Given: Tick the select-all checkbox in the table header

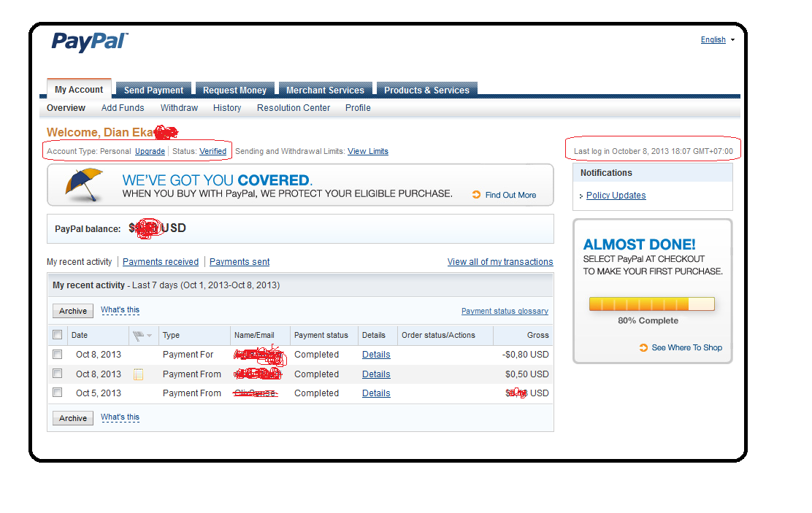Looking at the screenshot, I should click(x=58, y=334).
